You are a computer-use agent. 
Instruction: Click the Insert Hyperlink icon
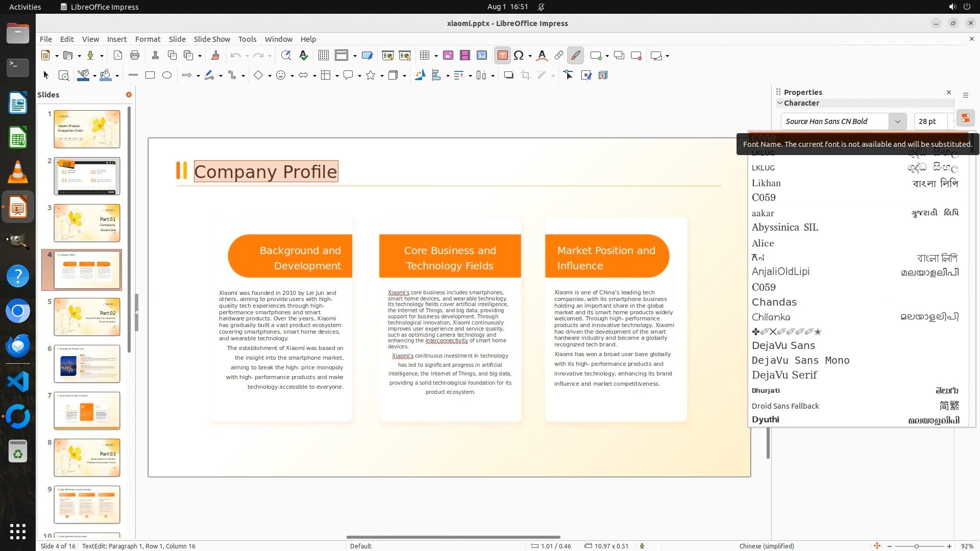559,56
